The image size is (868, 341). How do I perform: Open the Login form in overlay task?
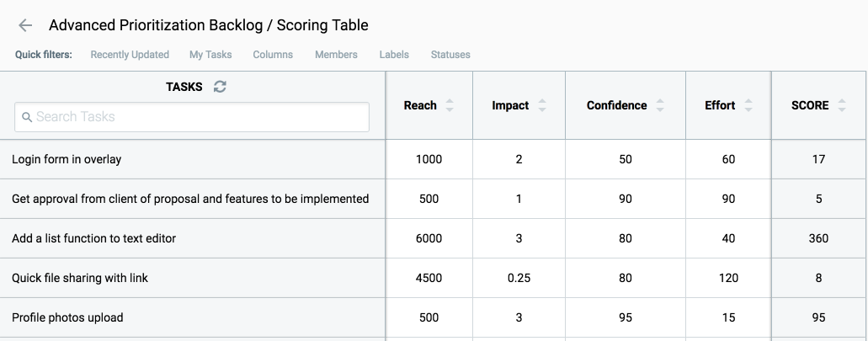click(x=67, y=159)
